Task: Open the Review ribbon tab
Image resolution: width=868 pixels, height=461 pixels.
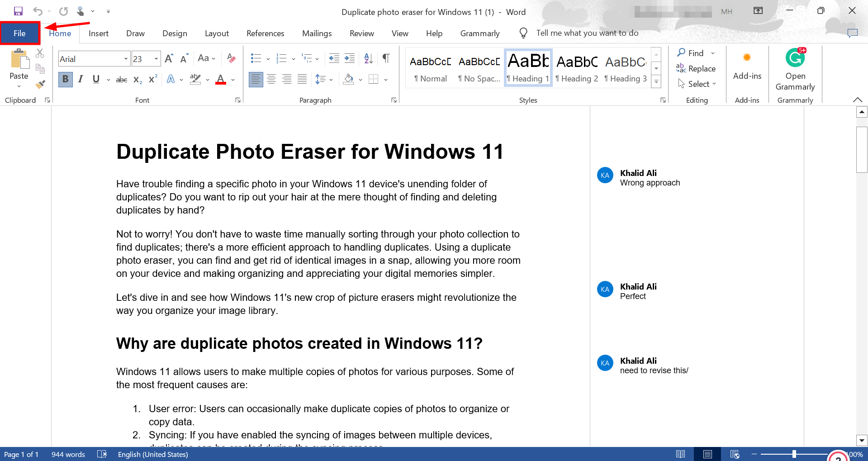Action: [361, 33]
